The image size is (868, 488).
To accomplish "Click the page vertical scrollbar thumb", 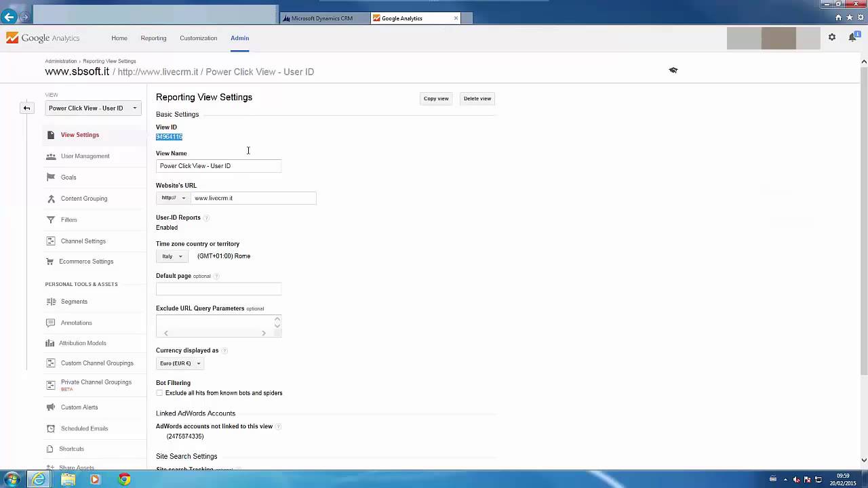I will (864, 220).
